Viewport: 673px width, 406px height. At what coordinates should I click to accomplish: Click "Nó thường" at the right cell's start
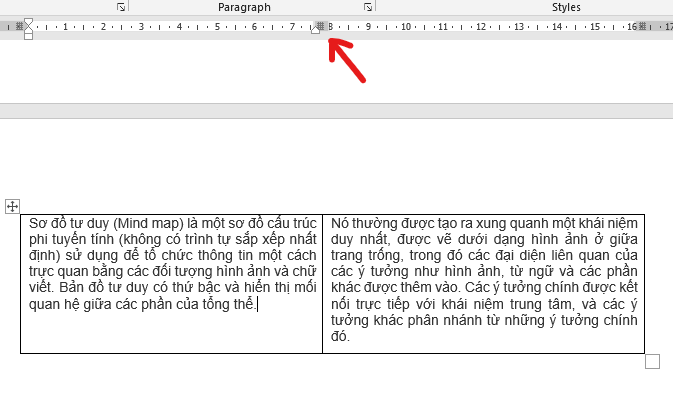364,223
